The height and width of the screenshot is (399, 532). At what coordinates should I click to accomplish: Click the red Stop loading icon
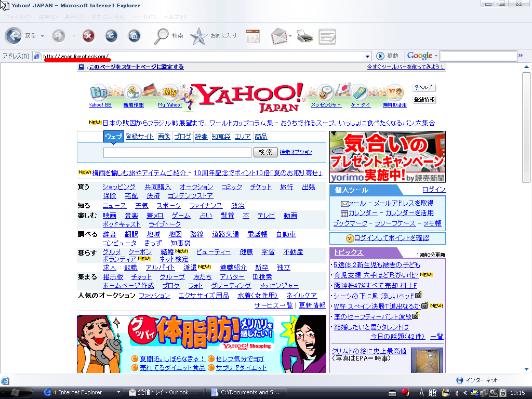tap(88, 36)
